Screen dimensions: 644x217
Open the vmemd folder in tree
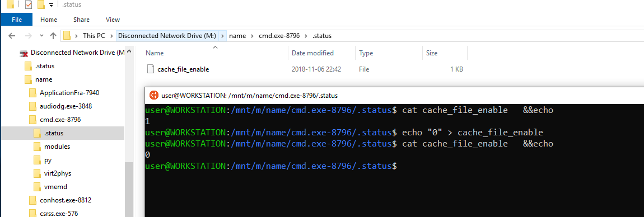pos(55,187)
